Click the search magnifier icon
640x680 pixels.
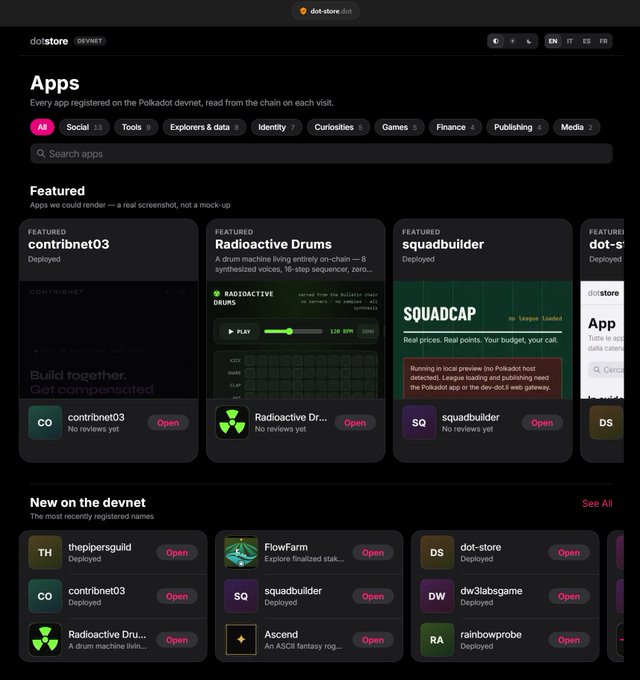(x=41, y=154)
